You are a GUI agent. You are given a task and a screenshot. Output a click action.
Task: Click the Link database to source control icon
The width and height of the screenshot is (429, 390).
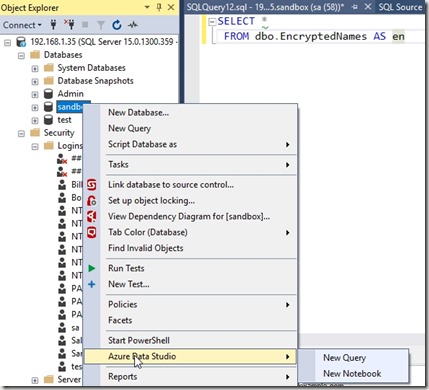tap(92, 184)
